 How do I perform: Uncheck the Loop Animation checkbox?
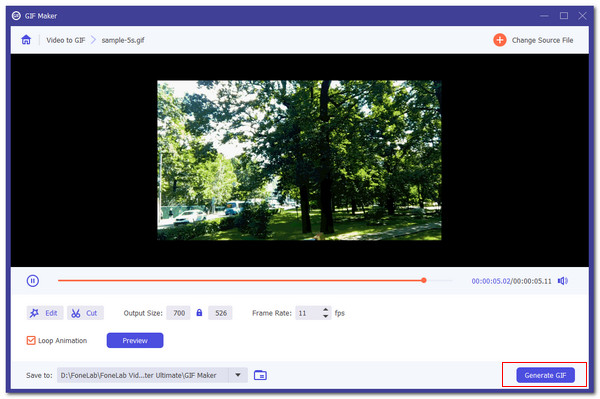pos(31,340)
